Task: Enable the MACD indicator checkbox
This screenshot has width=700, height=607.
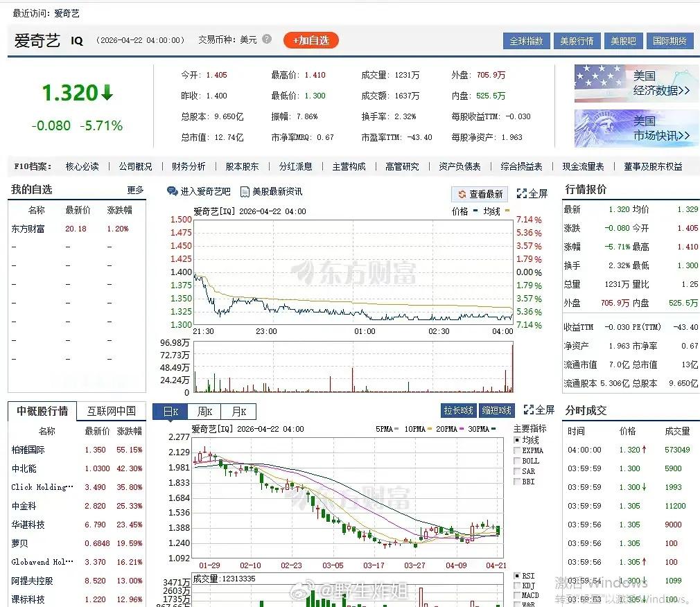Action: [517, 595]
